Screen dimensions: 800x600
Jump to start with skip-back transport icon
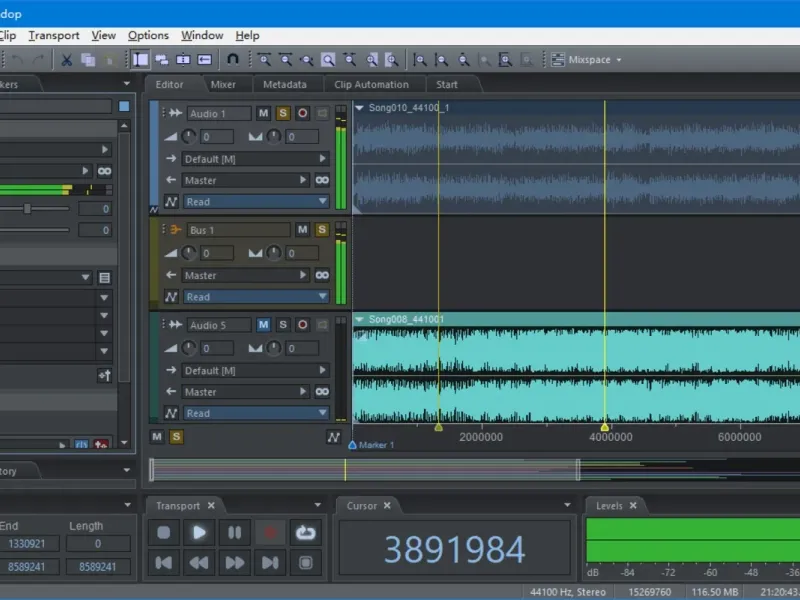tap(164, 563)
